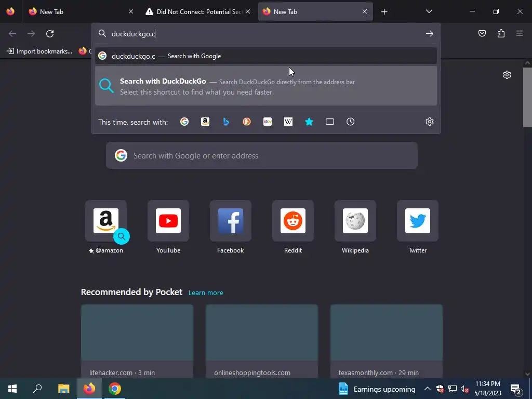Search bookmarks with the star icon
The image size is (532, 399).
[309, 122]
